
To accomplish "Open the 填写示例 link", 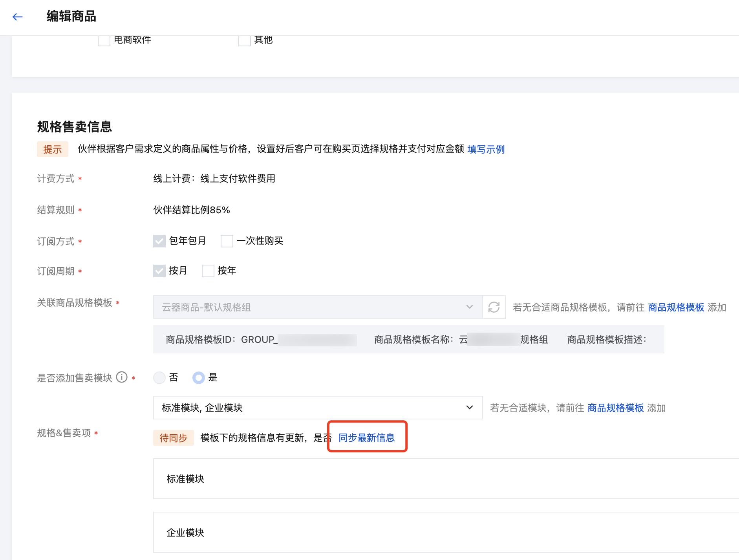I will 486,149.
